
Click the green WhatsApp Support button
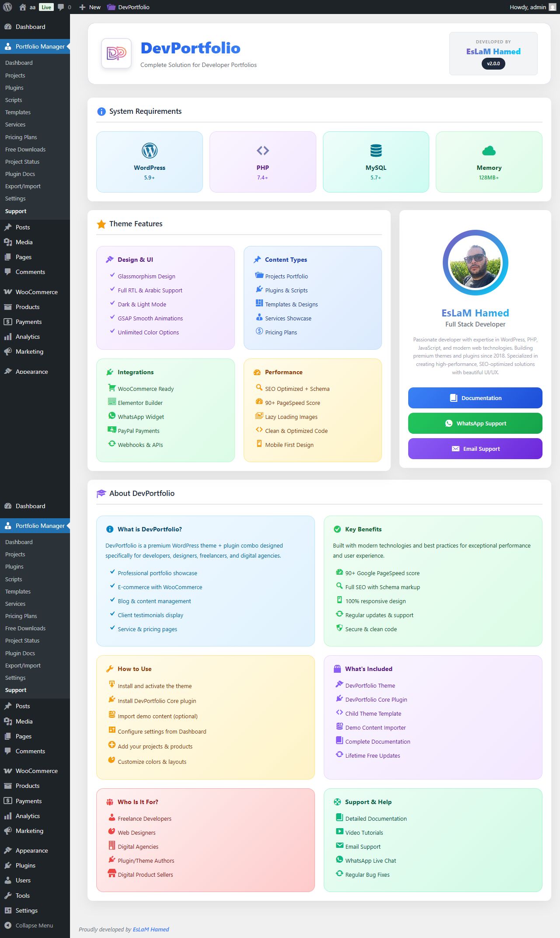(x=475, y=423)
